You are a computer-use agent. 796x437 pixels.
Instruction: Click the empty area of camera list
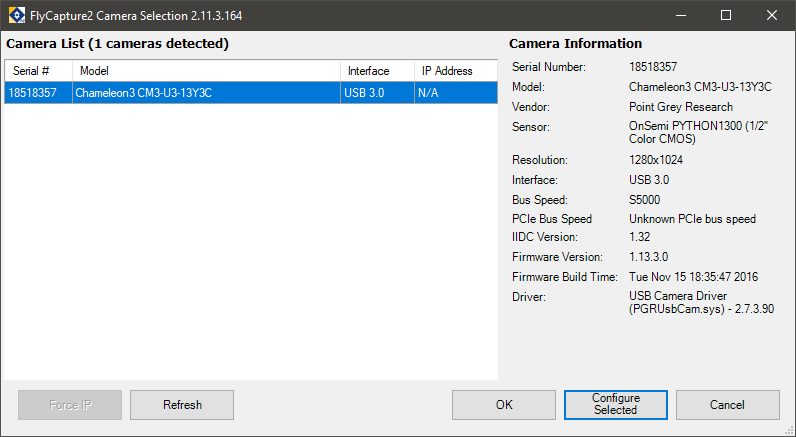pos(251,242)
